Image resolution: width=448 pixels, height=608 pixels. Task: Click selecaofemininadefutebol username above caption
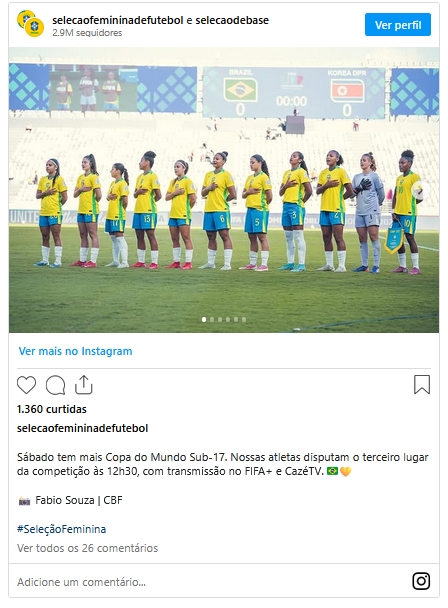[82, 428]
